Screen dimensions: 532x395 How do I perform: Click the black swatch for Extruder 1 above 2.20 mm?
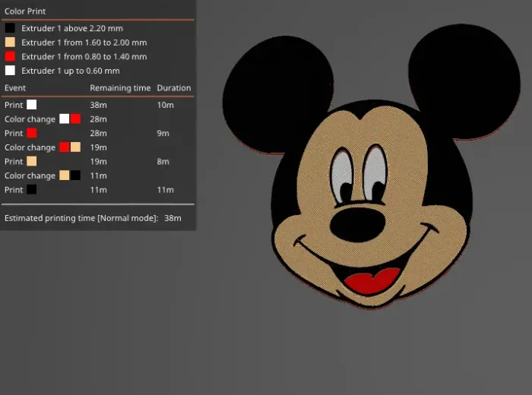(10, 28)
